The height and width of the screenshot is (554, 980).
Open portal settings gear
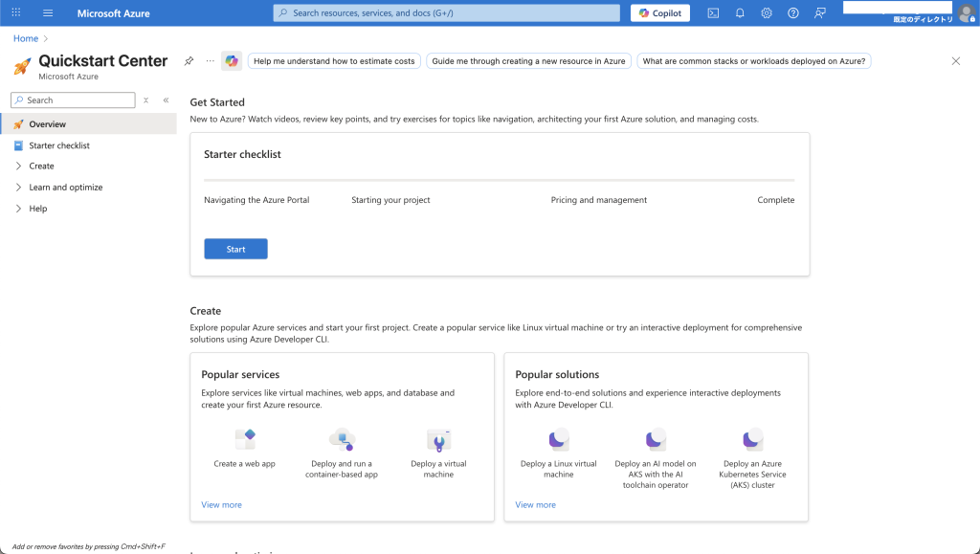(x=767, y=12)
